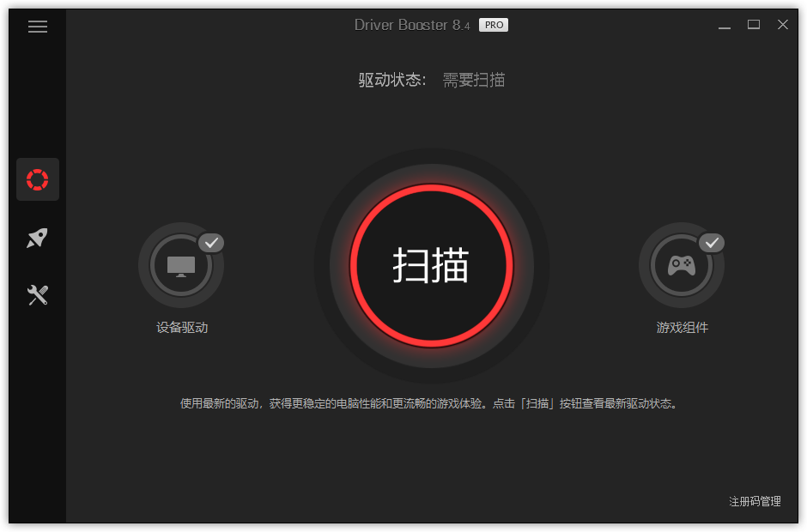Select the 驱动状态 status heading
Image resolution: width=807 pixels, height=532 pixels.
coord(391,79)
